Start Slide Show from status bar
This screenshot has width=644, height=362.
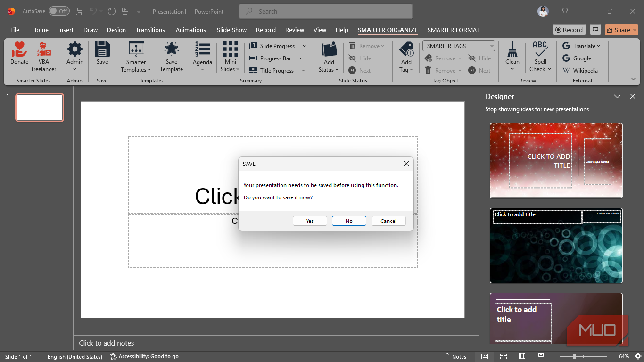click(x=541, y=356)
